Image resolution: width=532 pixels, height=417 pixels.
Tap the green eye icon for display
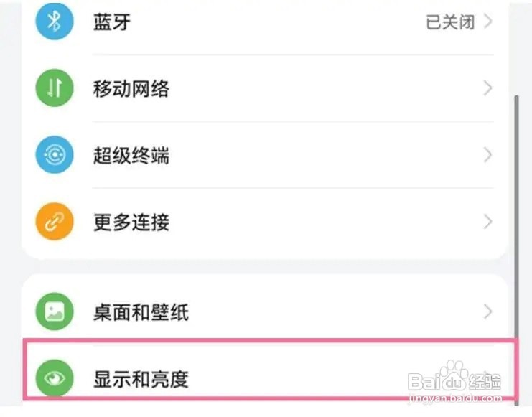click(55, 378)
